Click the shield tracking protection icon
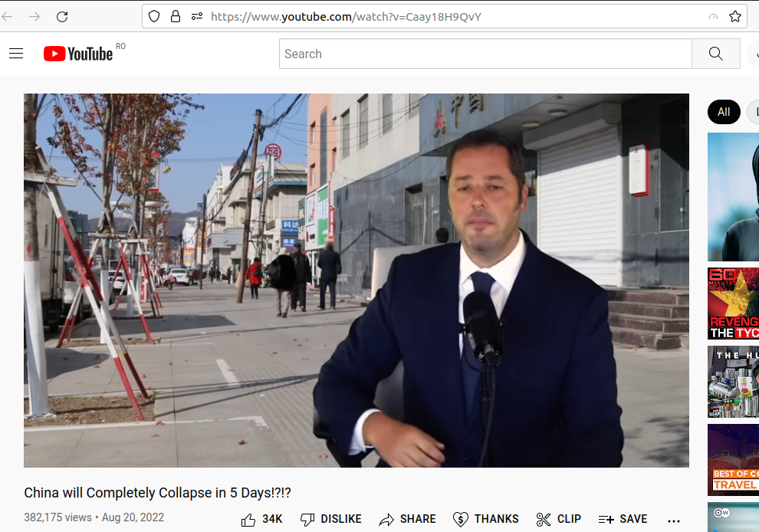The image size is (759, 532). (153, 16)
